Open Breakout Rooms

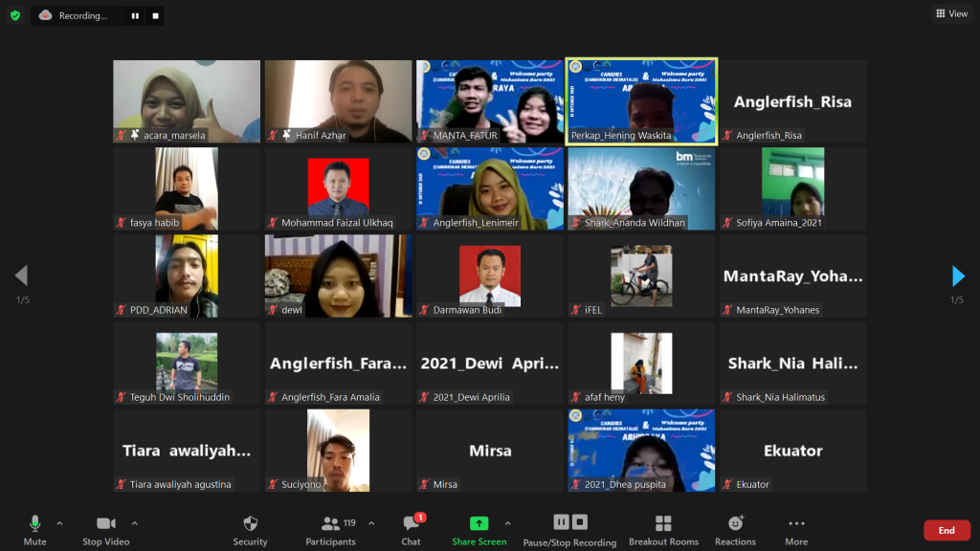click(x=663, y=524)
